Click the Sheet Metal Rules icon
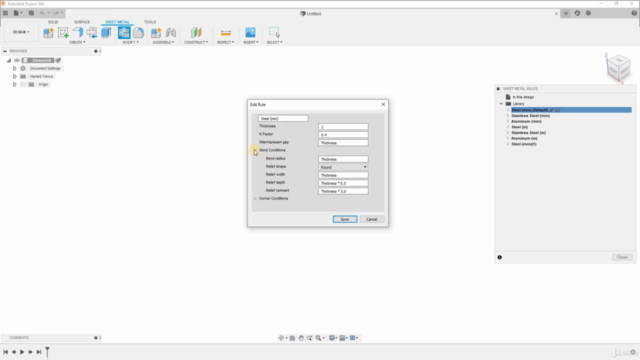Image resolution: width=640 pixels, height=360 pixels. 124,33
